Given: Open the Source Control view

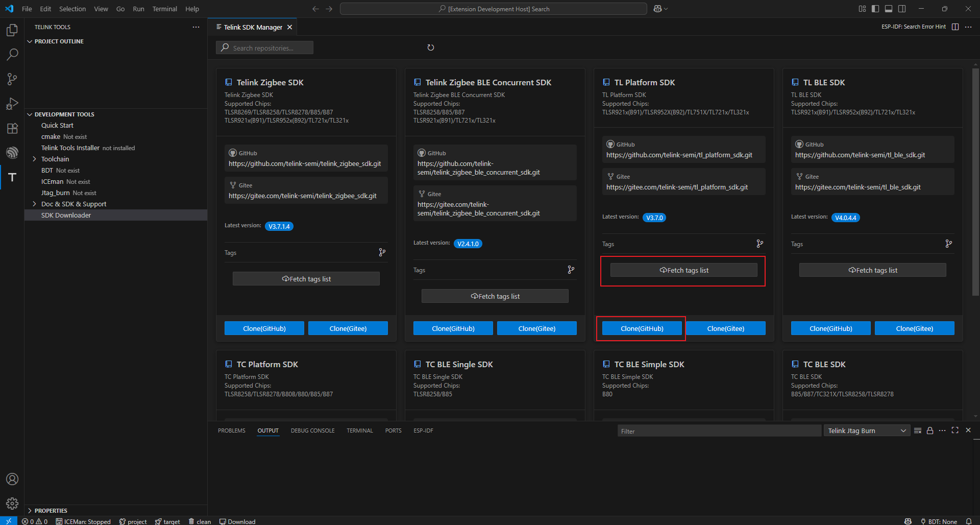Looking at the screenshot, I should tap(12, 79).
